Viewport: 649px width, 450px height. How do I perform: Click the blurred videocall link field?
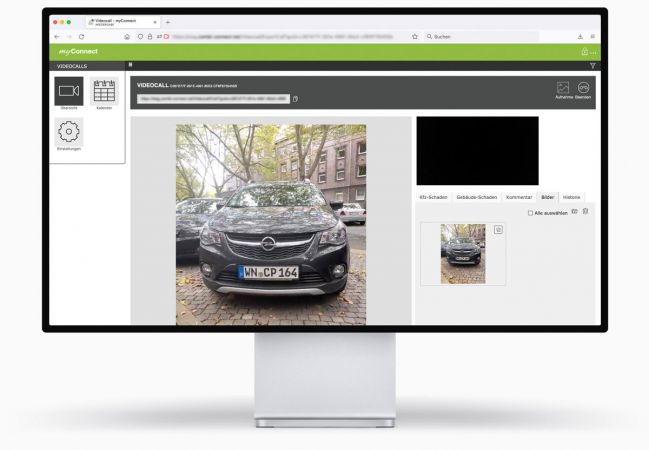[214, 99]
